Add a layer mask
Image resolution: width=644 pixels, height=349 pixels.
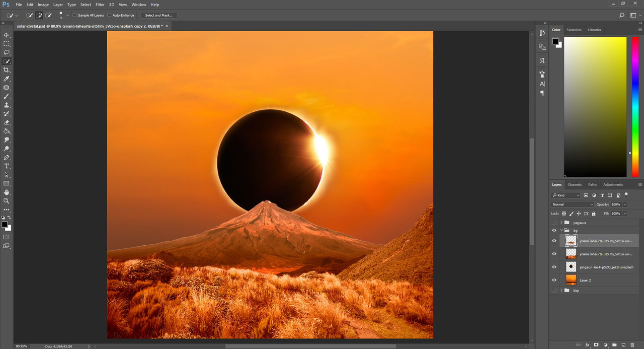pyautogui.click(x=596, y=345)
